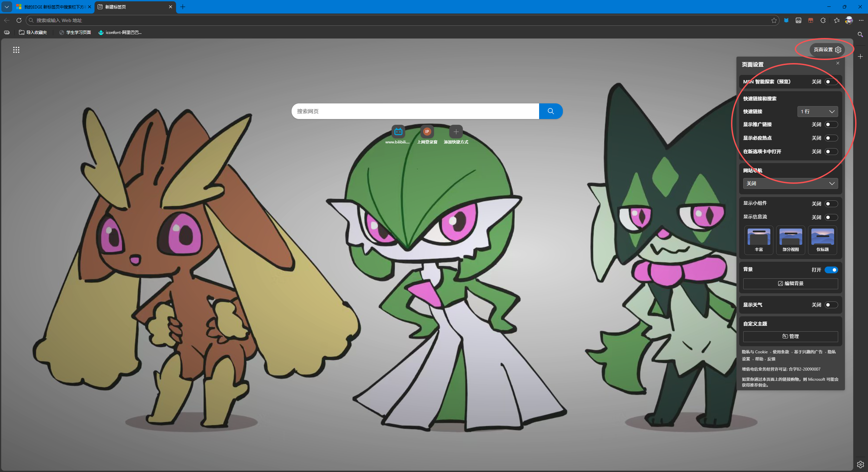Close the 页面设置 panel

(838, 63)
